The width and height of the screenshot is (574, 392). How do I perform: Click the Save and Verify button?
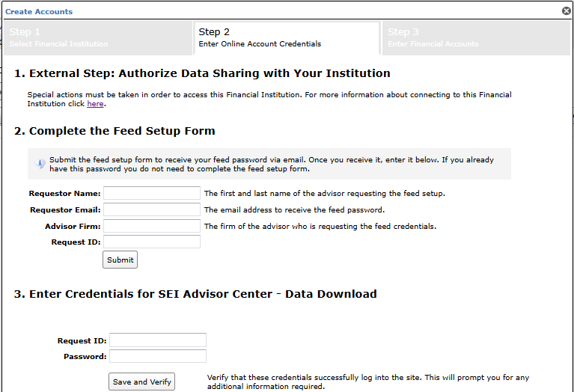tap(141, 382)
